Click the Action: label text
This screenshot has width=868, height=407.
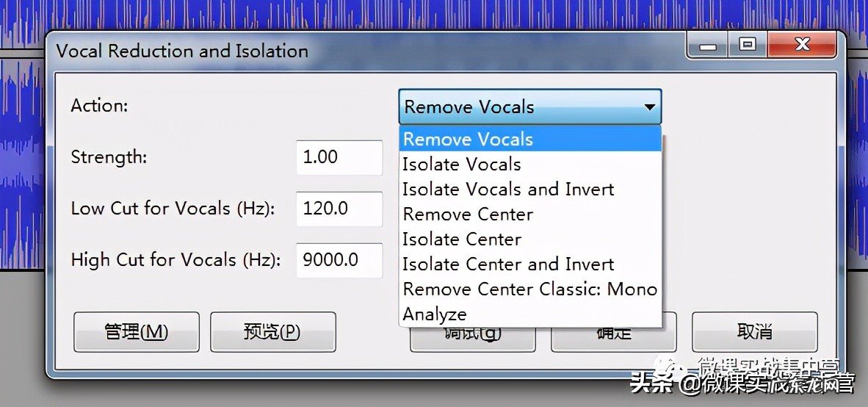click(100, 105)
